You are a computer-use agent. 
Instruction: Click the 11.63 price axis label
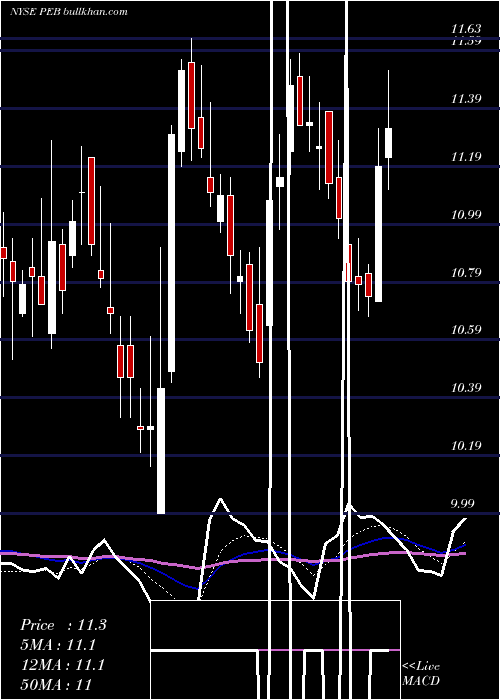click(466, 30)
